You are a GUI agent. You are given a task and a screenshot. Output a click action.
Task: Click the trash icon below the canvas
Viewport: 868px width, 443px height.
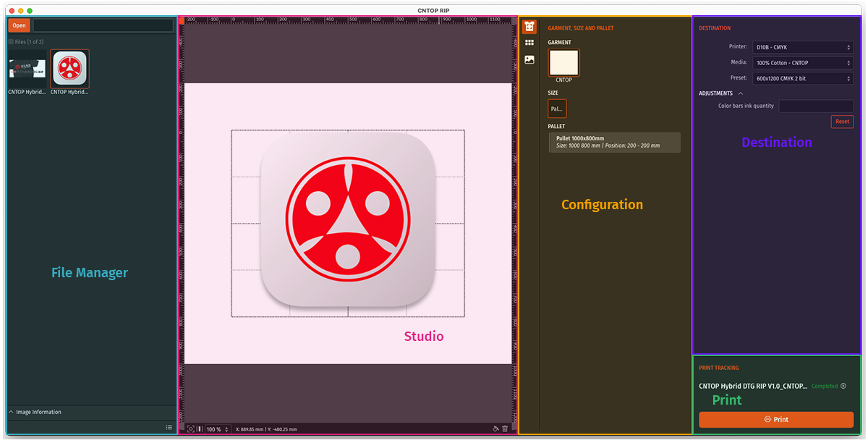pos(505,429)
